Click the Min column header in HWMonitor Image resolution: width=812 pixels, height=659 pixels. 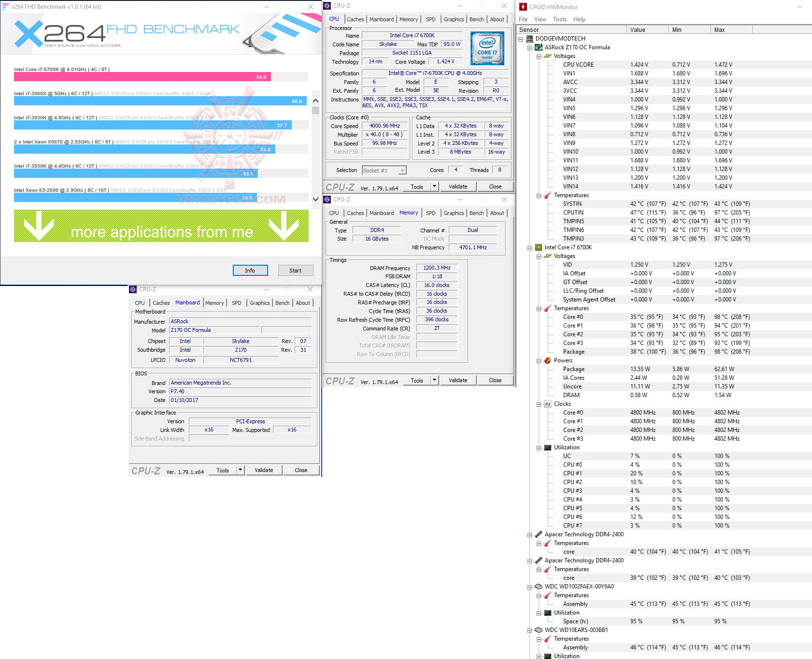click(x=690, y=30)
